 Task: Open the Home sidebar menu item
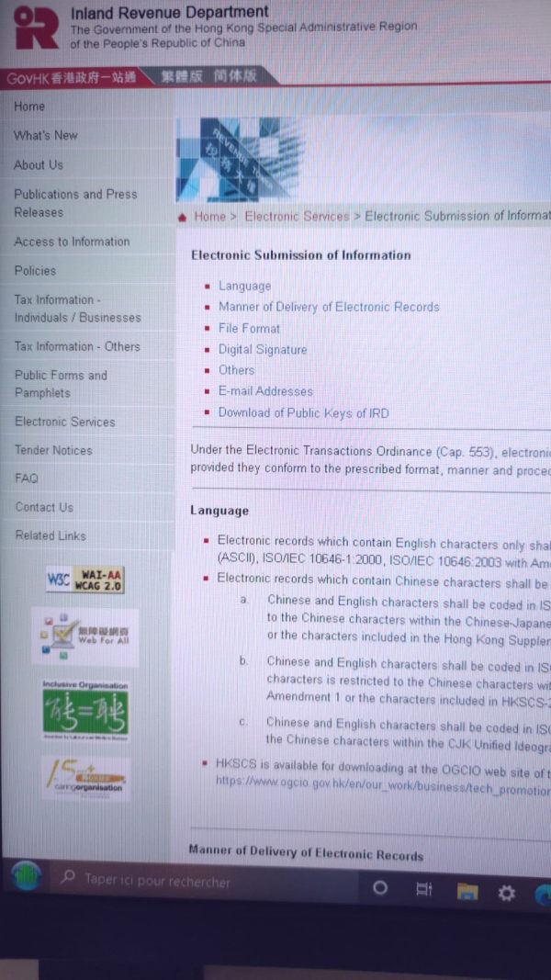[29, 107]
